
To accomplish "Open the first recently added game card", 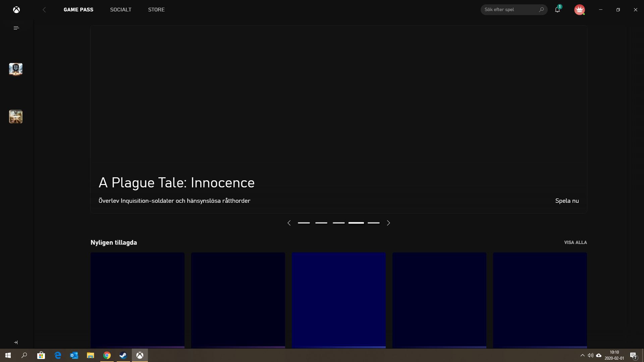I will (x=138, y=300).
